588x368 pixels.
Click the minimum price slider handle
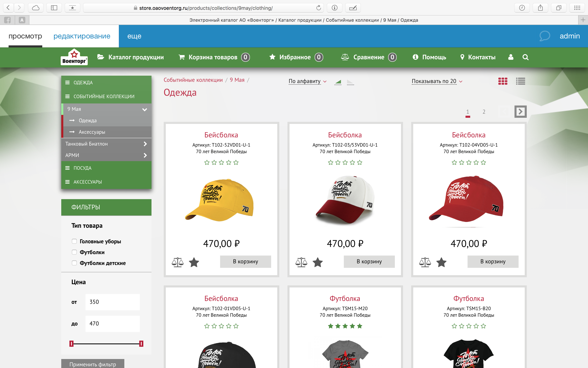[71, 343]
